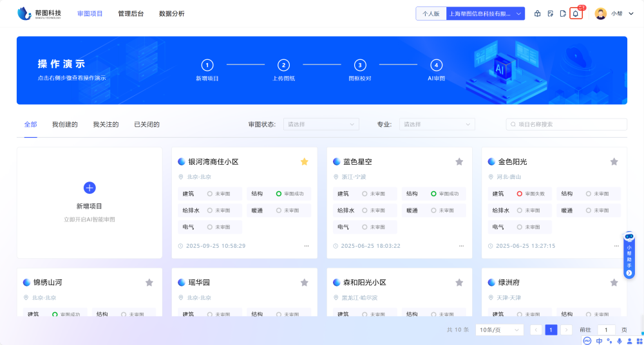Image resolution: width=644 pixels, height=345 pixels.
Task: Star the 绿洲府 project
Action: 614,283
